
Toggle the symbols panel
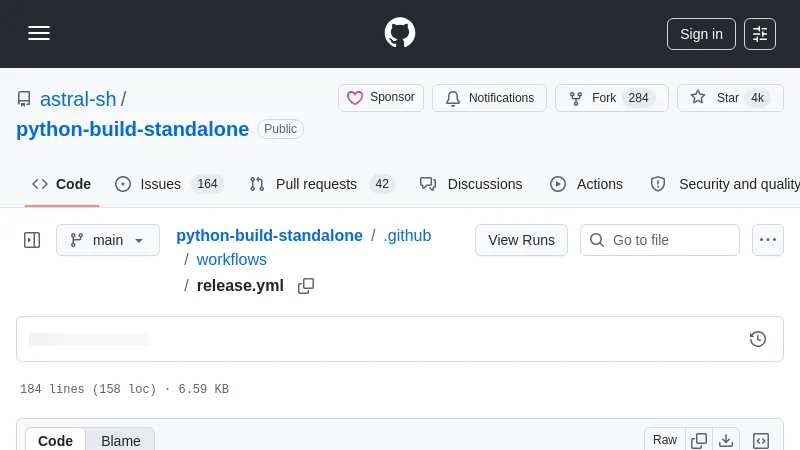761,440
